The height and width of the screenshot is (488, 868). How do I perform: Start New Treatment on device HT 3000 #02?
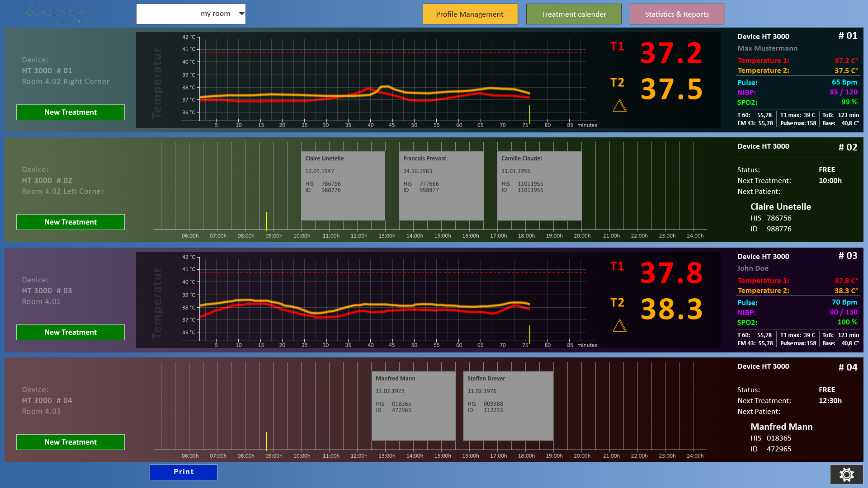coord(70,222)
